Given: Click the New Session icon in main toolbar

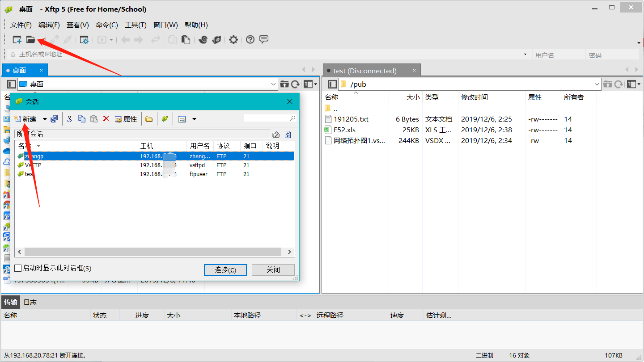Looking at the screenshot, I should tap(17, 40).
